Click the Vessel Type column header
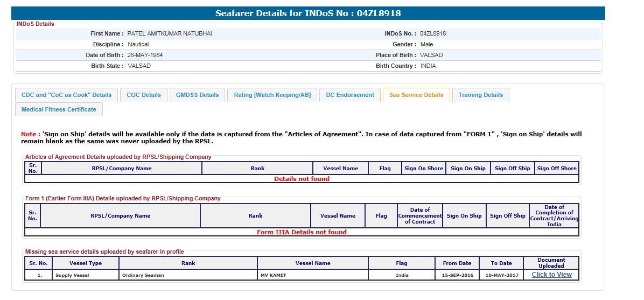The height and width of the screenshot is (300, 644). (x=86, y=263)
